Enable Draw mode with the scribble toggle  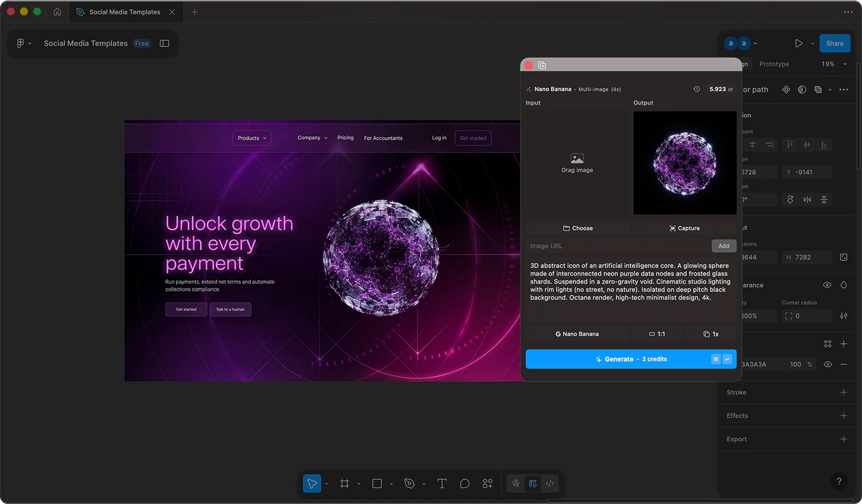(x=515, y=483)
